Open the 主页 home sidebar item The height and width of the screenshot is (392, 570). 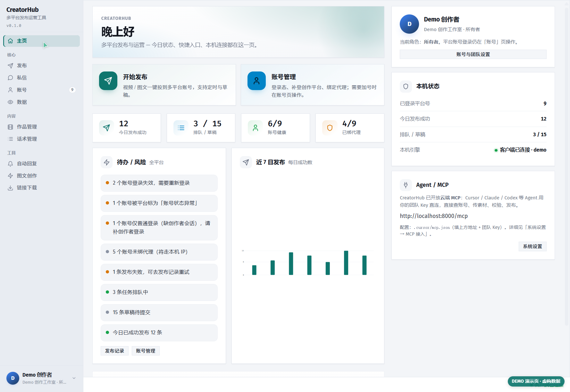pos(42,41)
